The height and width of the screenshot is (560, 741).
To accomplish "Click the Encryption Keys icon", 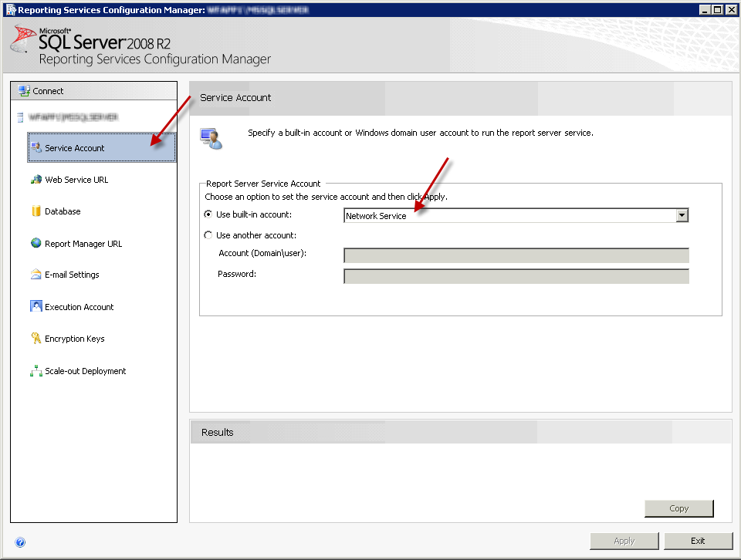I will click(x=36, y=338).
